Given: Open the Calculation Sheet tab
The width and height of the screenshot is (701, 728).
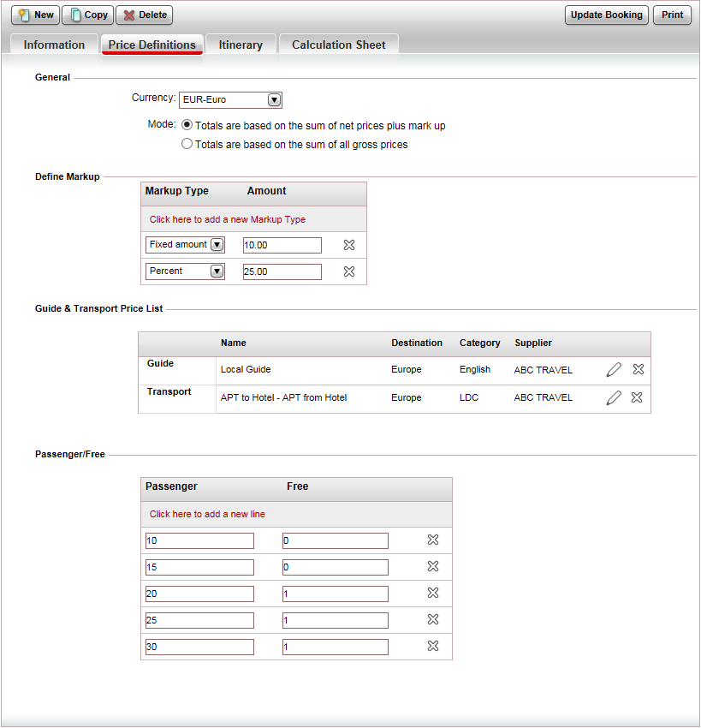Looking at the screenshot, I should pos(339,45).
